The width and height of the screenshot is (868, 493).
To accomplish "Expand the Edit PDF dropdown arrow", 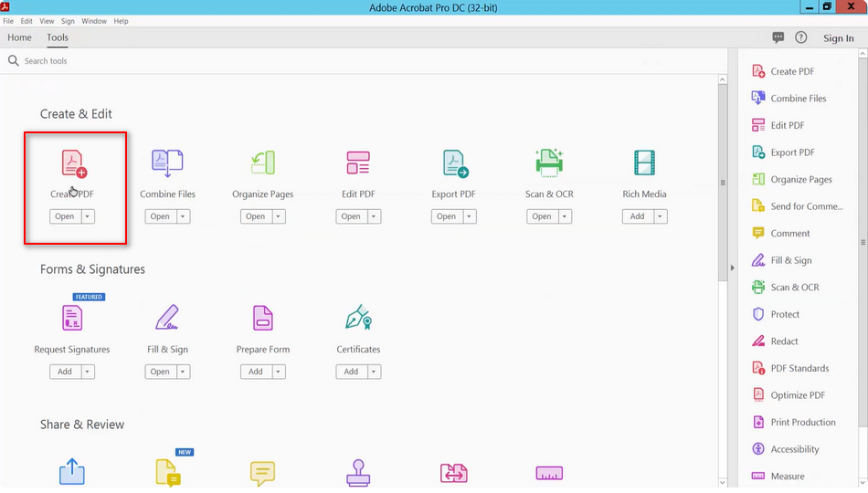I will point(374,216).
